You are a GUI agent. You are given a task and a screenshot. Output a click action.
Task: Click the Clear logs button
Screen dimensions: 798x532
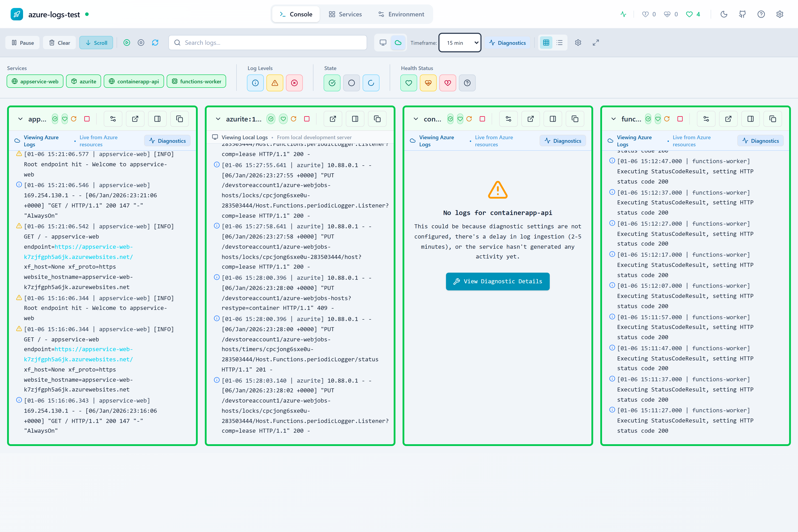pyautogui.click(x=59, y=43)
